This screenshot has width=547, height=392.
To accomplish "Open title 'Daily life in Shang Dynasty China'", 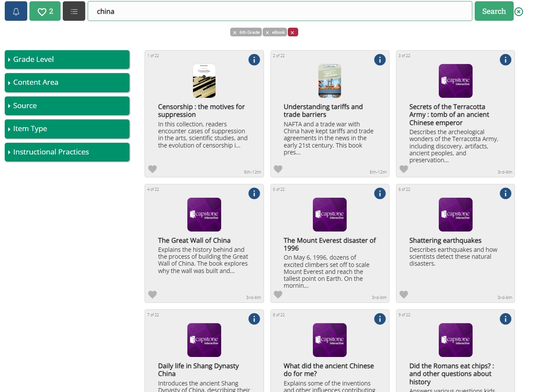I will (198, 370).
